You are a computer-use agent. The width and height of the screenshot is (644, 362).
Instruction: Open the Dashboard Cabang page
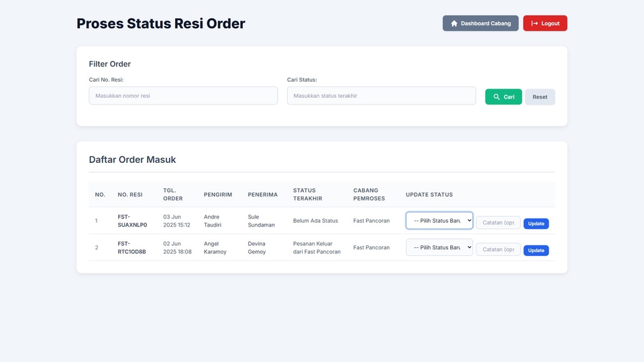coord(480,23)
